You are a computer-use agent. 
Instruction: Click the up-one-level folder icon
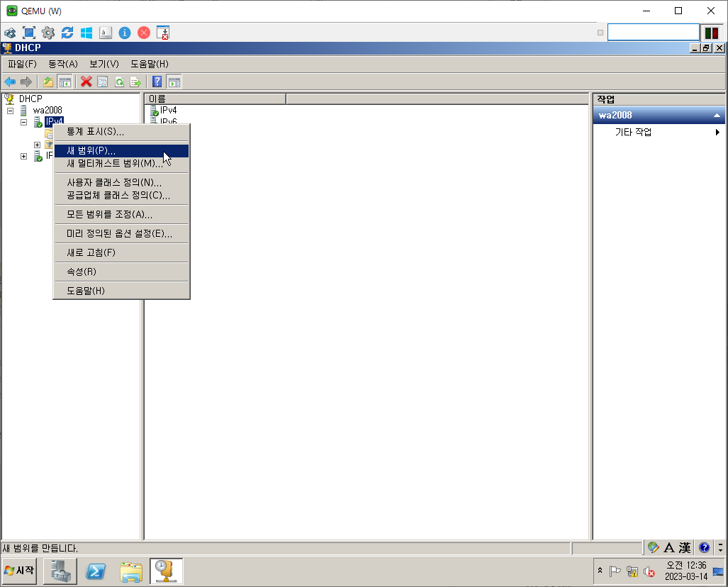tap(47, 82)
